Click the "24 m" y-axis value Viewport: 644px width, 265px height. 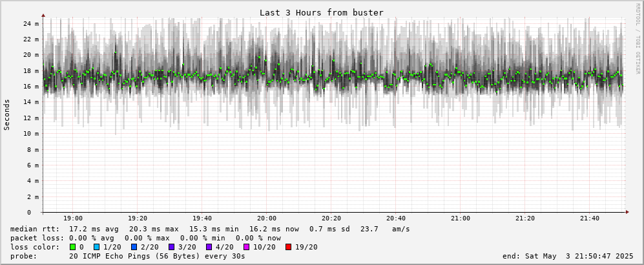[31, 23]
